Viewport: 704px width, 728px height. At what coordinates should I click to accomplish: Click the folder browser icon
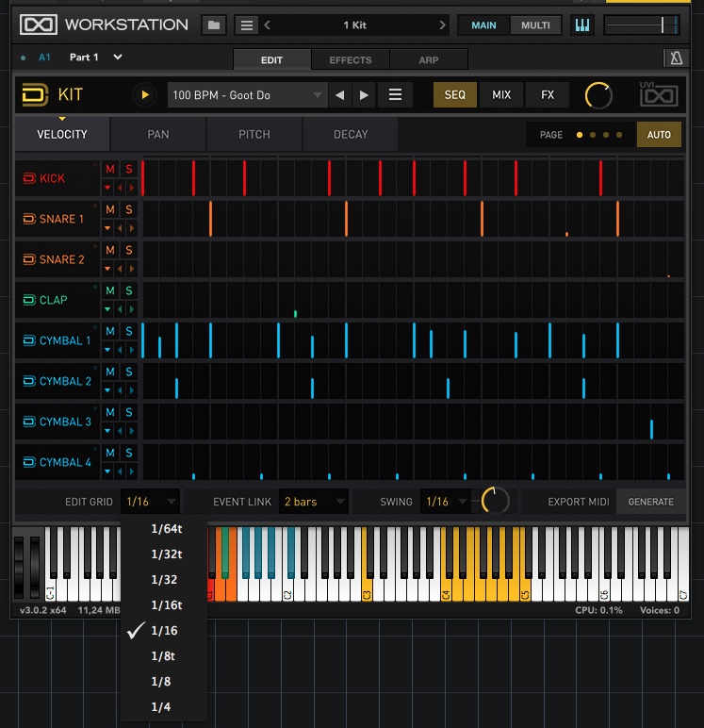coord(214,25)
